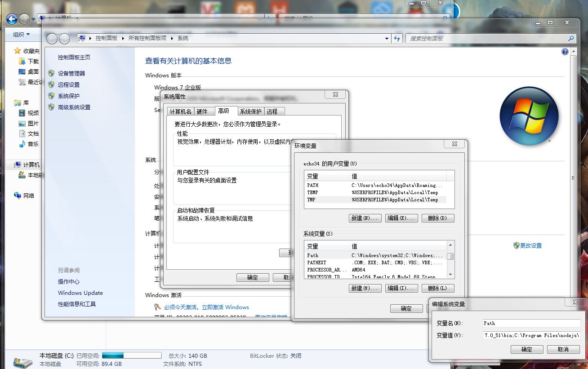
Task: Switch to 系统保护 tab in System Properties
Action: coord(250,111)
